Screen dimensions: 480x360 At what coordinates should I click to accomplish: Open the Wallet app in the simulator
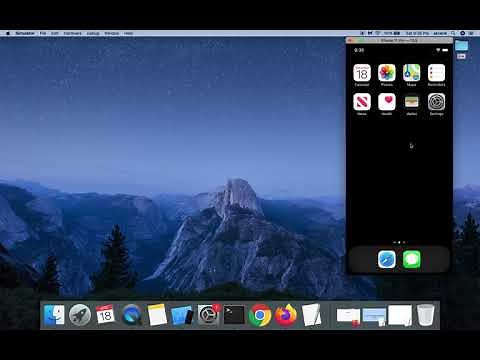point(411,102)
